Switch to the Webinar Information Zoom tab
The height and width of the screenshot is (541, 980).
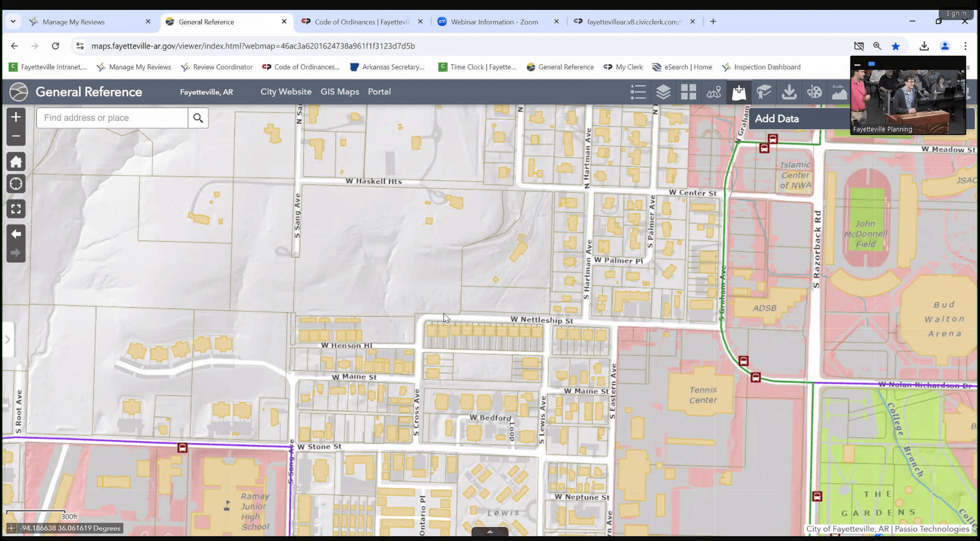pyautogui.click(x=493, y=21)
